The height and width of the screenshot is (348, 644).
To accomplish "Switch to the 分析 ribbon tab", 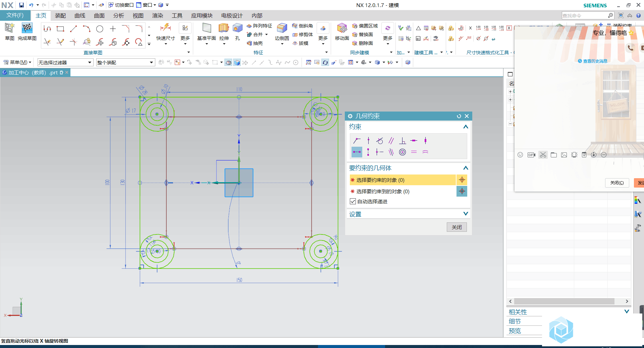I will [x=119, y=16].
